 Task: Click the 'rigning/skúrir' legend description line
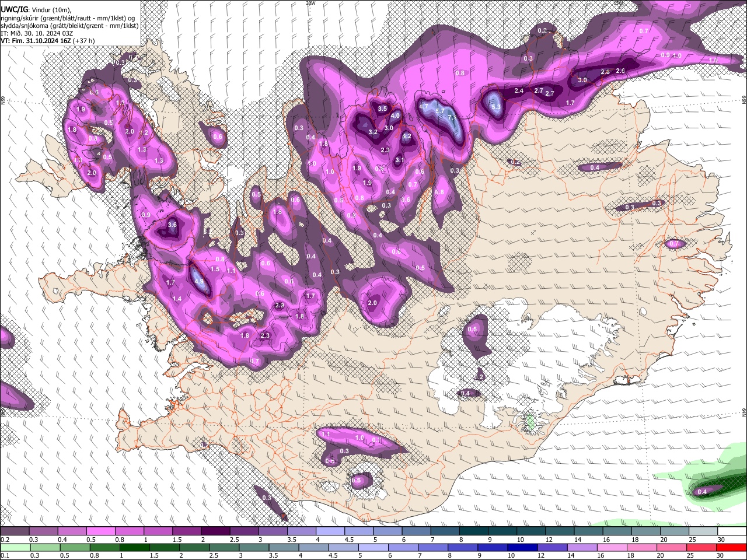click(68, 18)
